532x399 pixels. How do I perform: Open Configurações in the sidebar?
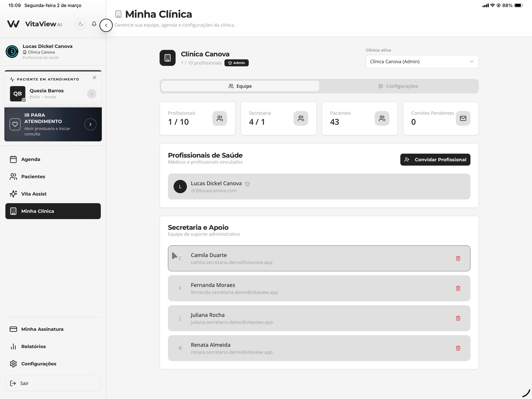53,364
